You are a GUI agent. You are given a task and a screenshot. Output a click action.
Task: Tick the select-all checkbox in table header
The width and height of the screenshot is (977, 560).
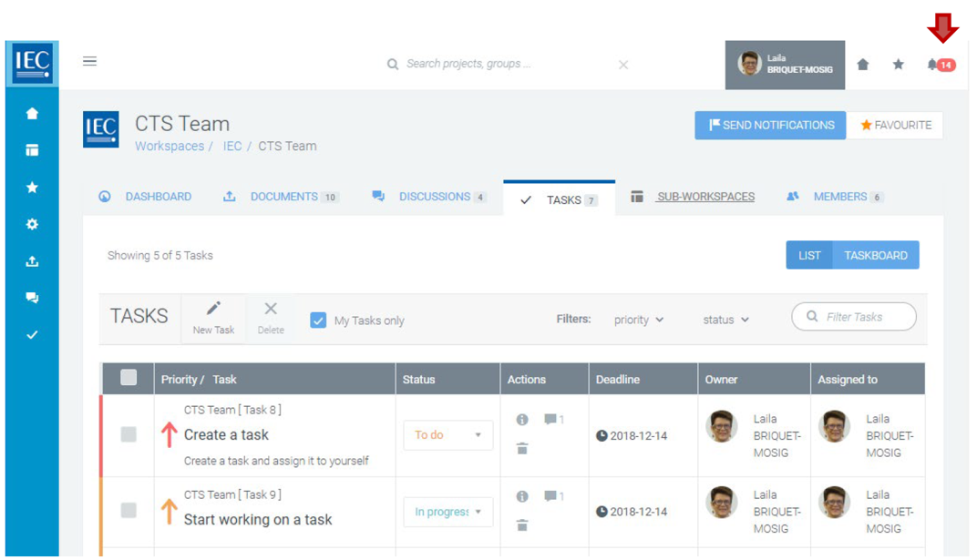coord(129,378)
